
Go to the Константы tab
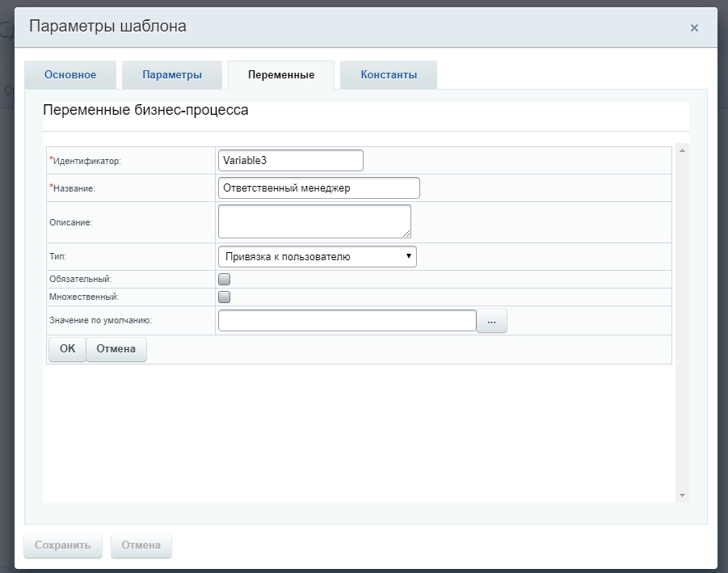tap(389, 75)
